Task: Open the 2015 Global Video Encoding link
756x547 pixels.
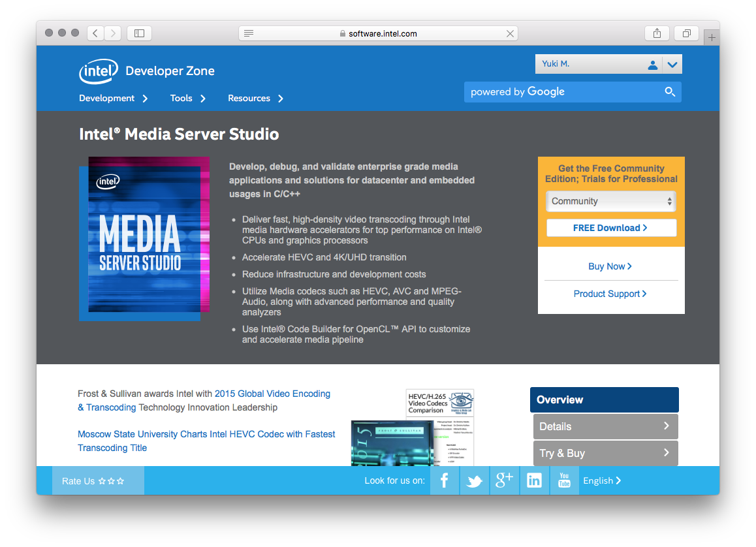Action: (x=272, y=394)
